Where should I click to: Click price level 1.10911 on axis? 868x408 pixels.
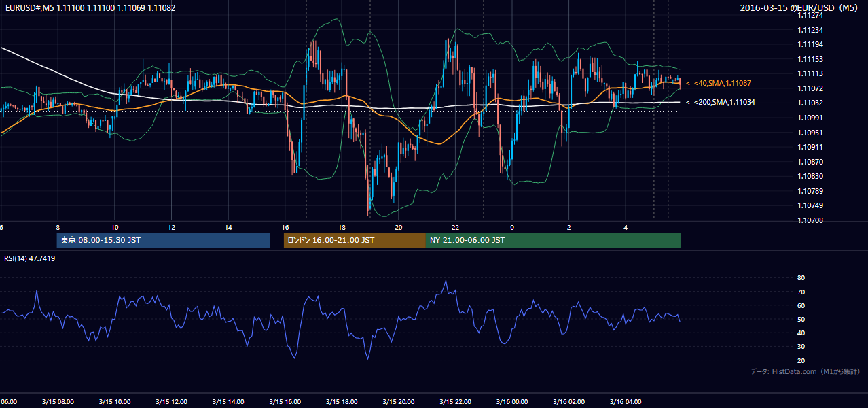coord(810,147)
